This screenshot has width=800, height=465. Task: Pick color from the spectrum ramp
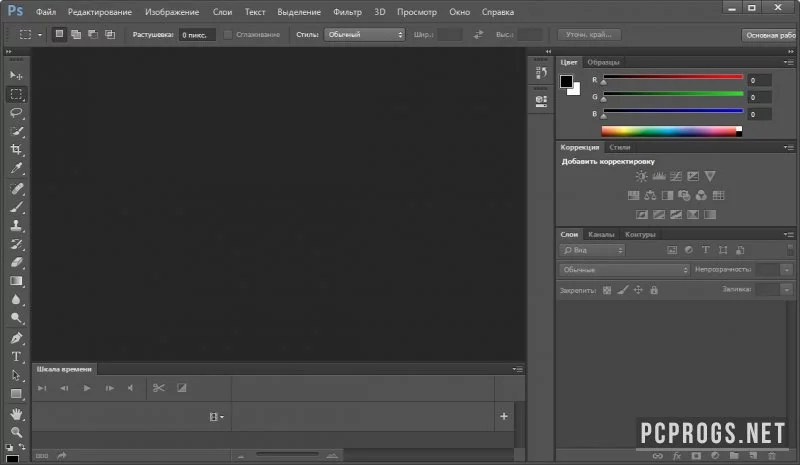click(x=671, y=131)
